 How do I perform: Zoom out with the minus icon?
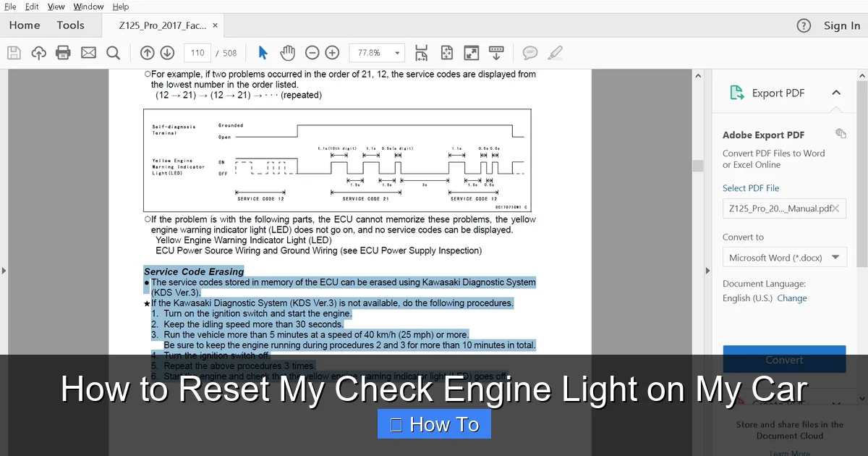(x=312, y=52)
